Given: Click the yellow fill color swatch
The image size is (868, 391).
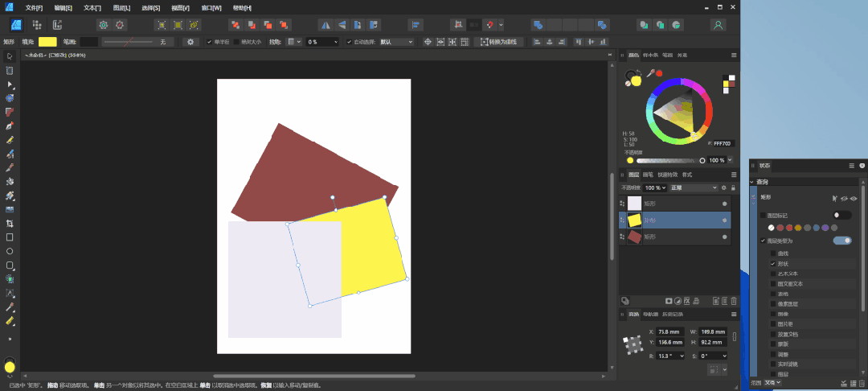Looking at the screenshot, I should (47, 42).
